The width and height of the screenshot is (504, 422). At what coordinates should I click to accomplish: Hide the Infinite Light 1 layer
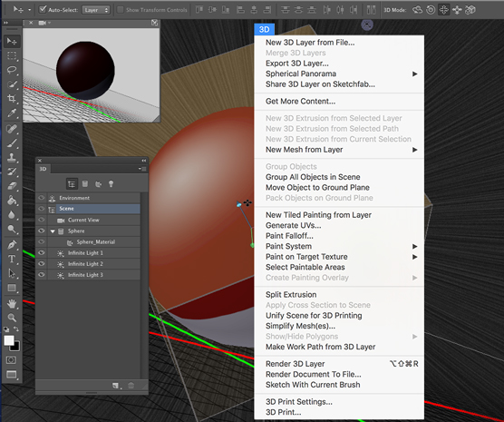click(x=42, y=252)
